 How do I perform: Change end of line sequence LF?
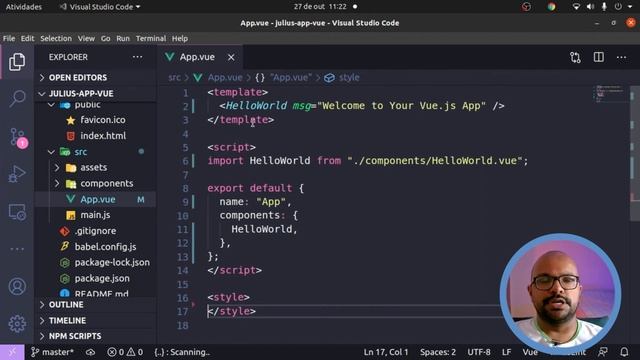(x=506, y=352)
